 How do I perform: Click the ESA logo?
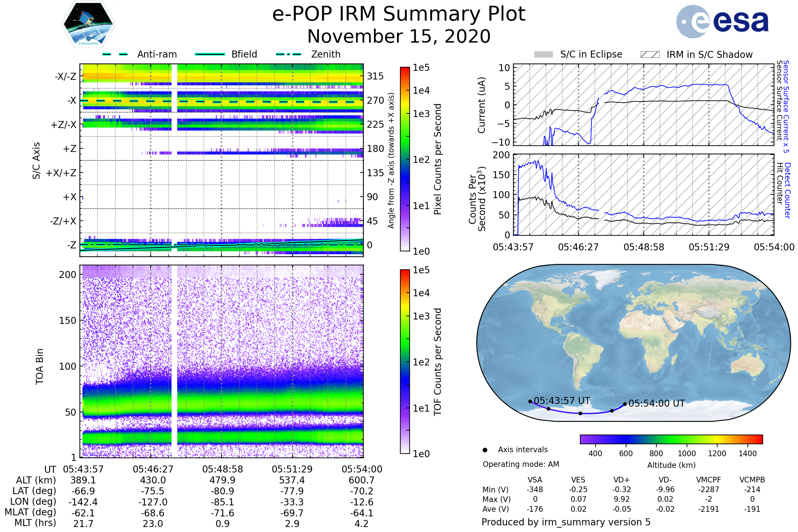coord(722,21)
